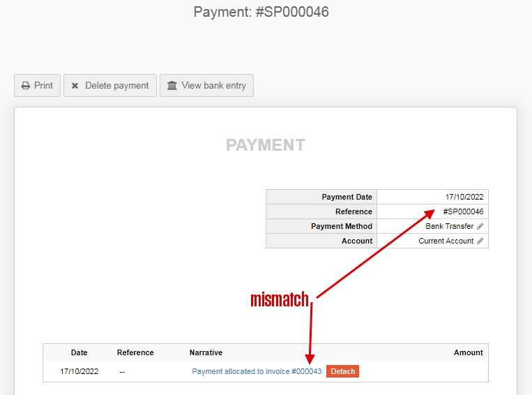Click the 17/10/2022 date in allocation row
Image resolution: width=532 pixels, height=395 pixels.
tap(79, 371)
